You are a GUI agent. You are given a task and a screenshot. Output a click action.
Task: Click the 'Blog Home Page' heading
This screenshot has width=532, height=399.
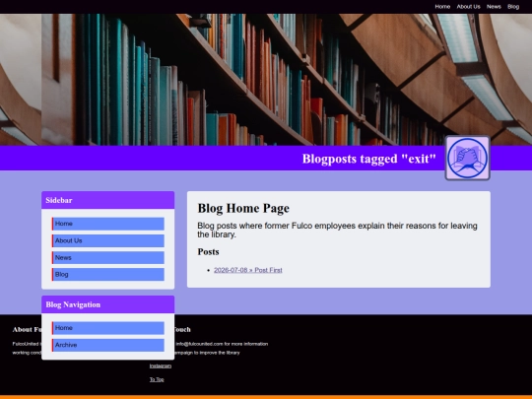click(243, 208)
